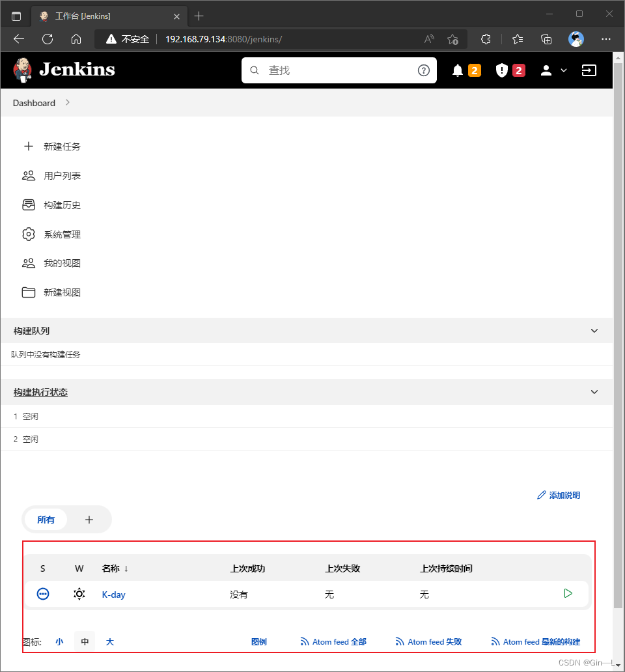625x672 pixels.
Task: Sort by 上次成功 column header
Action: (x=247, y=568)
